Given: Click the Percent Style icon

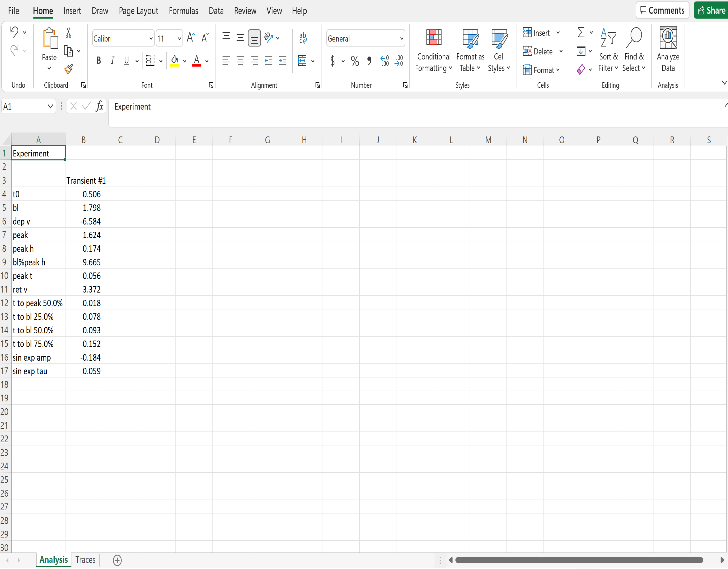Looking at the screenshot, I should 355,61.
